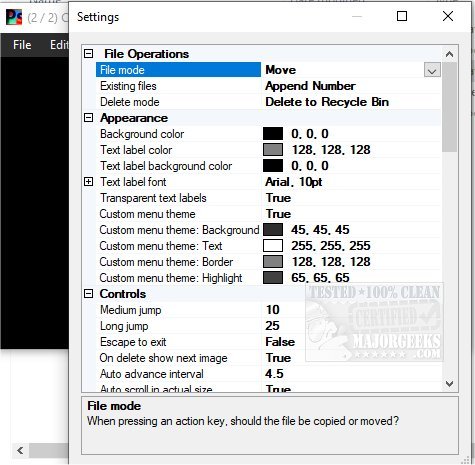The height and width of the screenshot is (465, 475).
Task: Select the Auto advance interval label
Action: point(152,374)
